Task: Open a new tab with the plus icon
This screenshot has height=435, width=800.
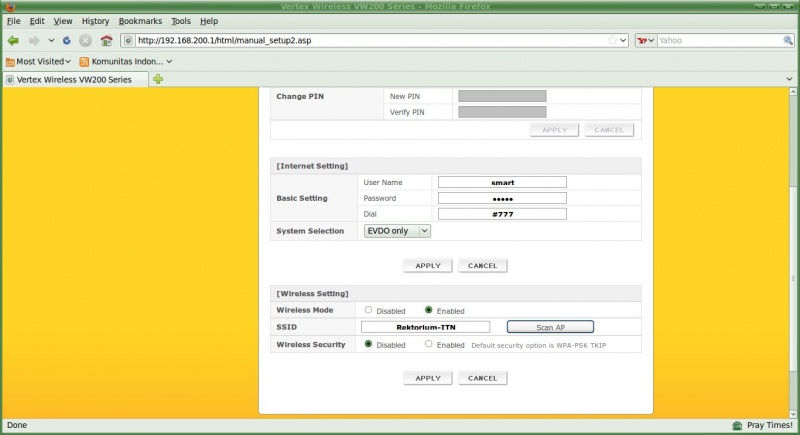Action: pyautogui.click(x=158, y=79)
